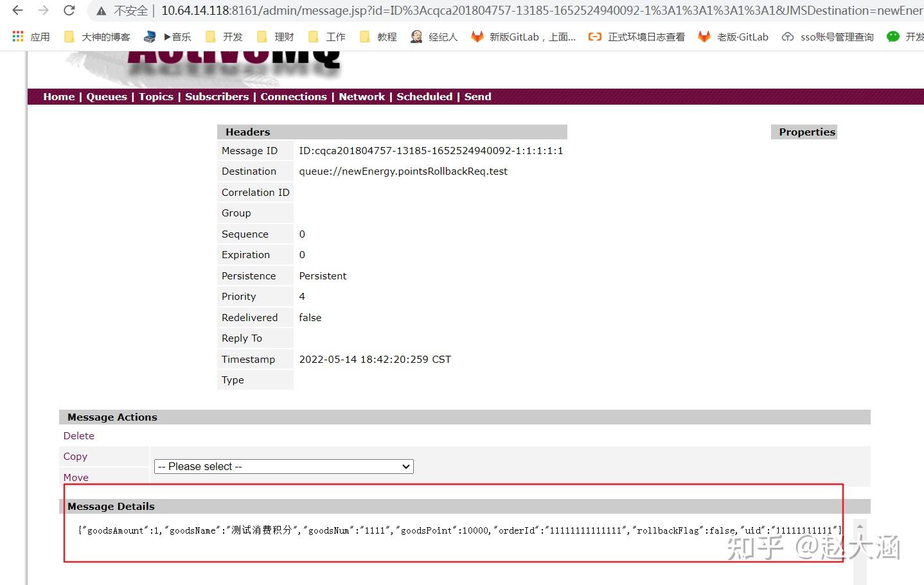Click the Delete message action link
This screenshot has width=924, height=585.
coord(78,435)
